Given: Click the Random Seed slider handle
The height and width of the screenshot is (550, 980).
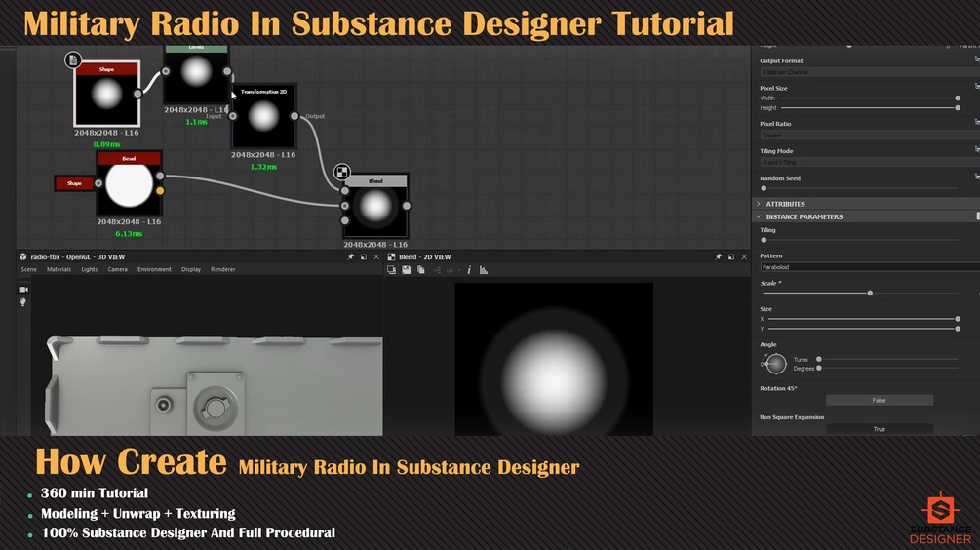Looking at the screenshot, I should pos(764,188).
